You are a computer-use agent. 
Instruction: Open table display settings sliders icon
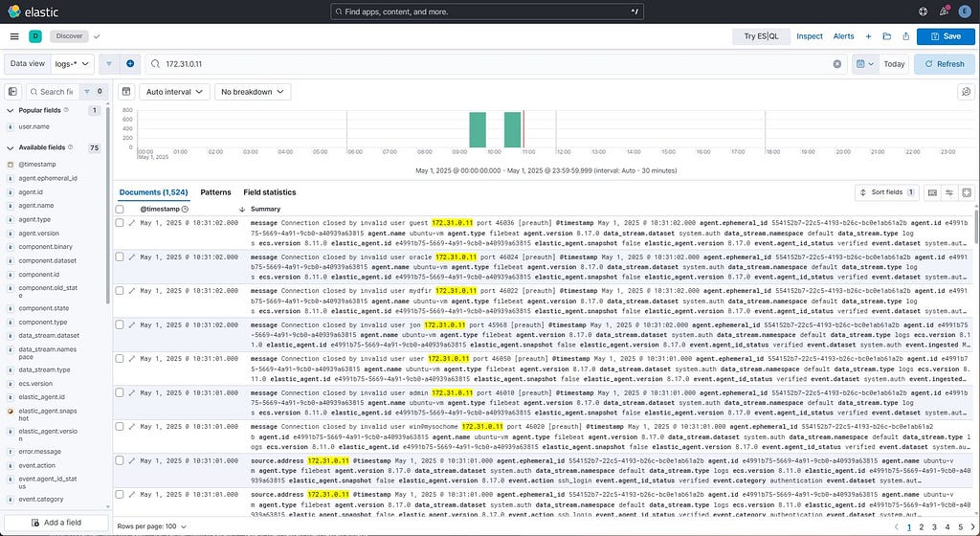949,192
